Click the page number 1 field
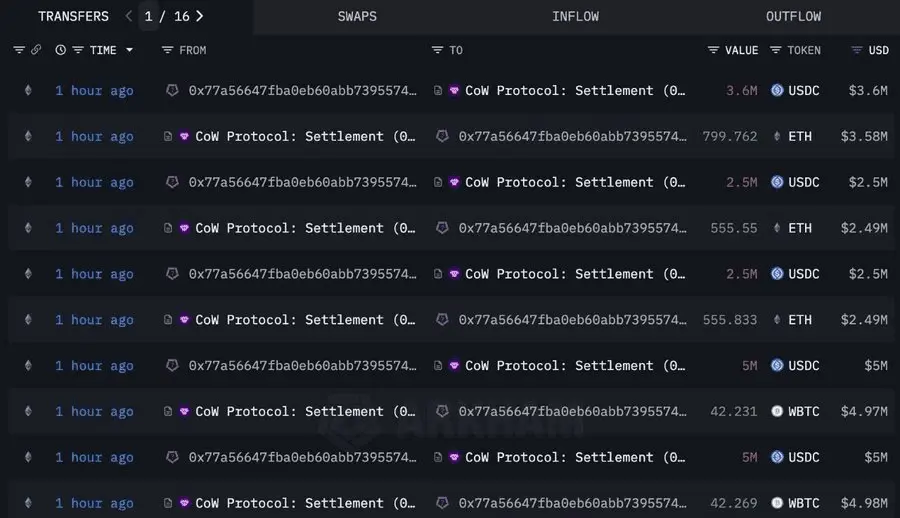The width and height of the screenshot is (900, 518). 149,16
